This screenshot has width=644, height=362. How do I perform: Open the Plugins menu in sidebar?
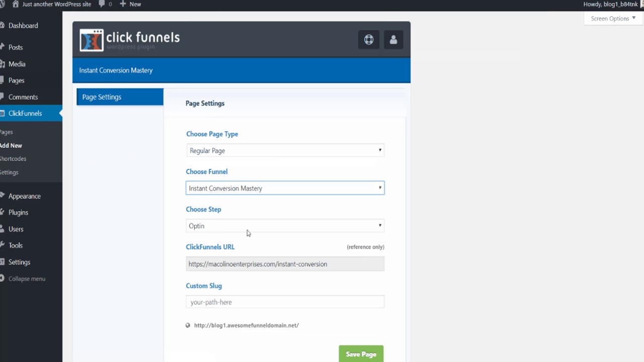(x=18, y=212)
